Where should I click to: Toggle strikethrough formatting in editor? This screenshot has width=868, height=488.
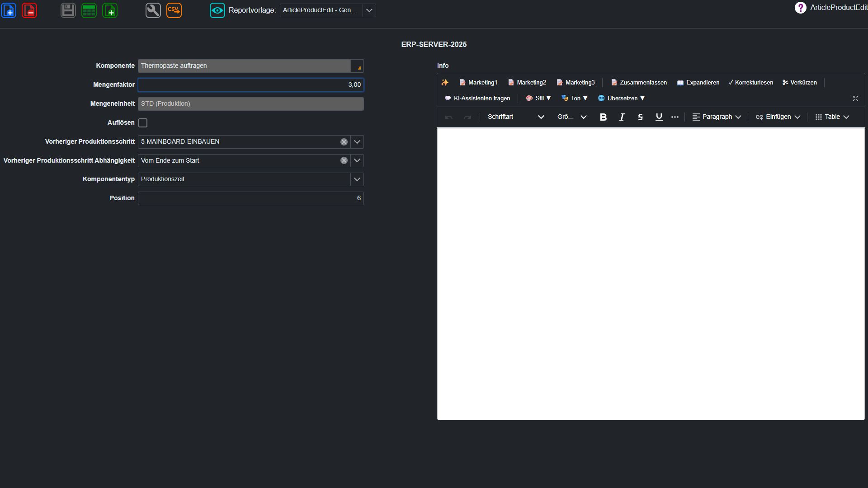coord(640,117)
